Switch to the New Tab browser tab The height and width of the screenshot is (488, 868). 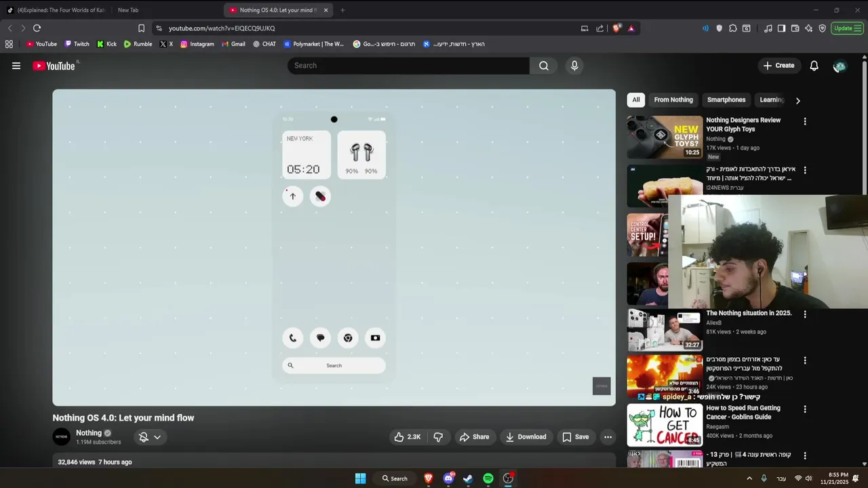pos(127,10)
